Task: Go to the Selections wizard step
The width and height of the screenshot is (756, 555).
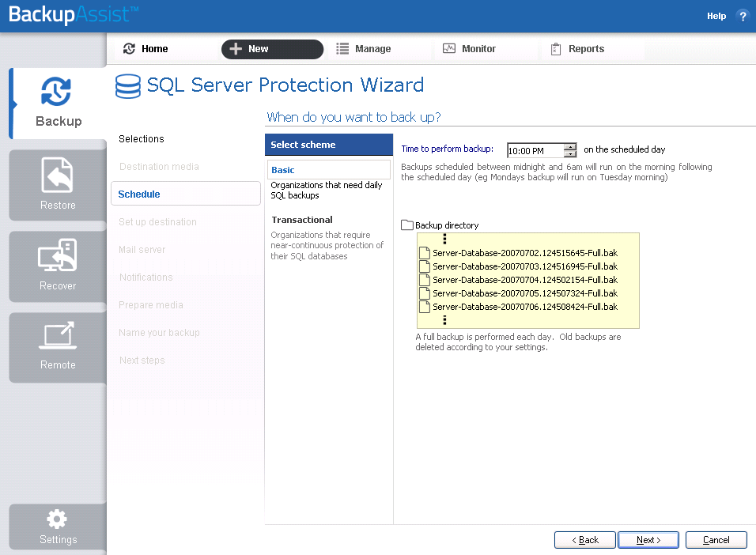Action: click(x=142, y=139)
